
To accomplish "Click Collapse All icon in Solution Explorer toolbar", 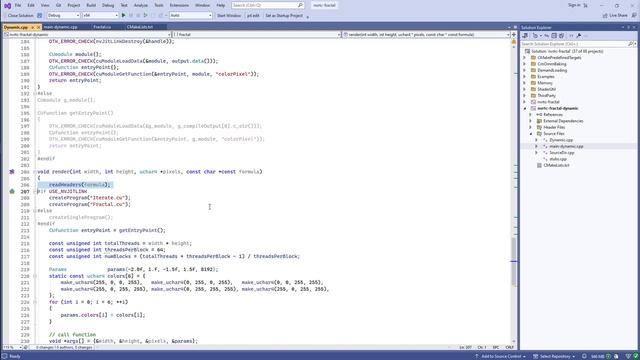I will (x=554, y=36).
